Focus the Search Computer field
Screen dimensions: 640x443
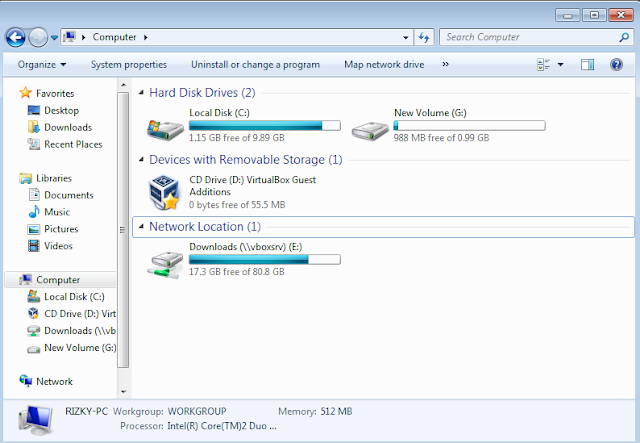(x=536, y=37)
